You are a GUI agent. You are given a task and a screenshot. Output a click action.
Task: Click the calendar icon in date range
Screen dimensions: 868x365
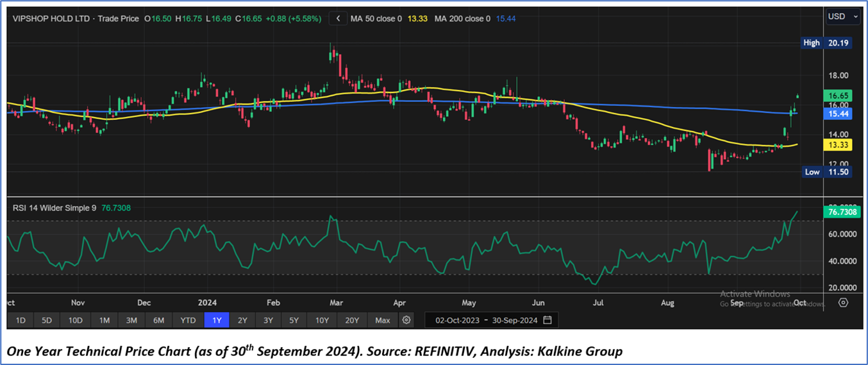click(x=547, y=319)
